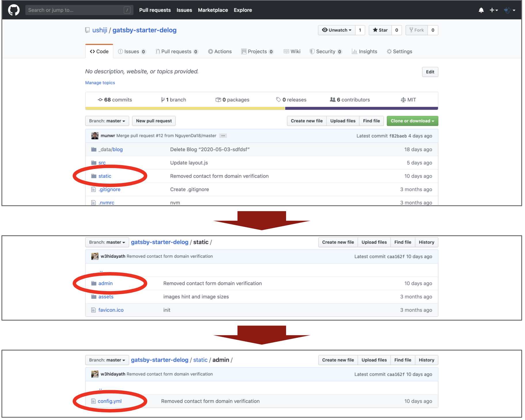This screenshot has width=525, height=420.
Task: Switch to the Wiki tab
Action: (x=292, y=51)
